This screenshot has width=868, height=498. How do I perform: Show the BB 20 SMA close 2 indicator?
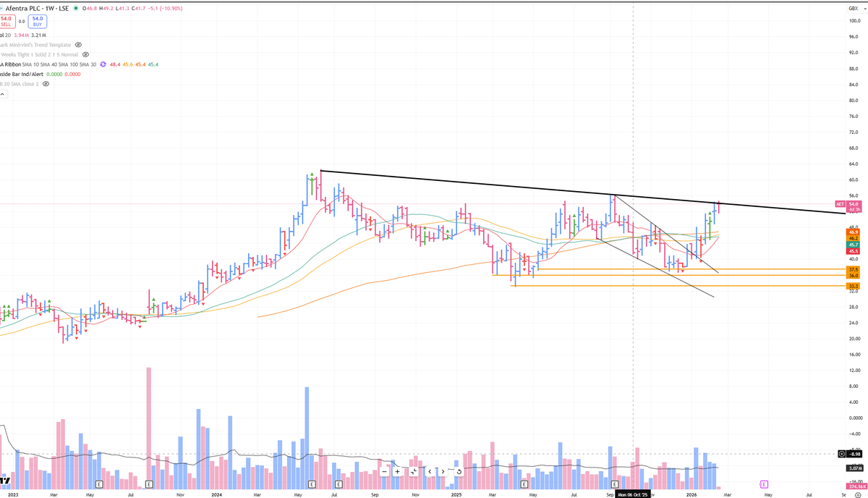[46, 84]
